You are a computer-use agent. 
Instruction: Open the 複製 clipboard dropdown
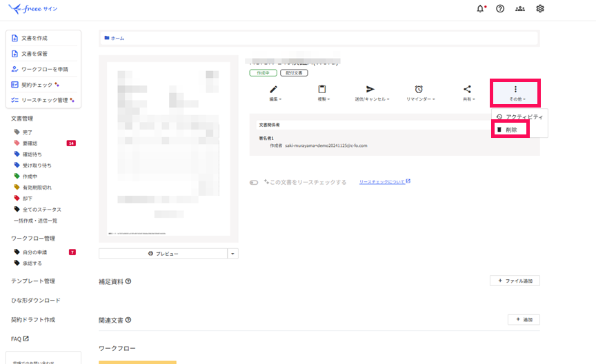323,93
